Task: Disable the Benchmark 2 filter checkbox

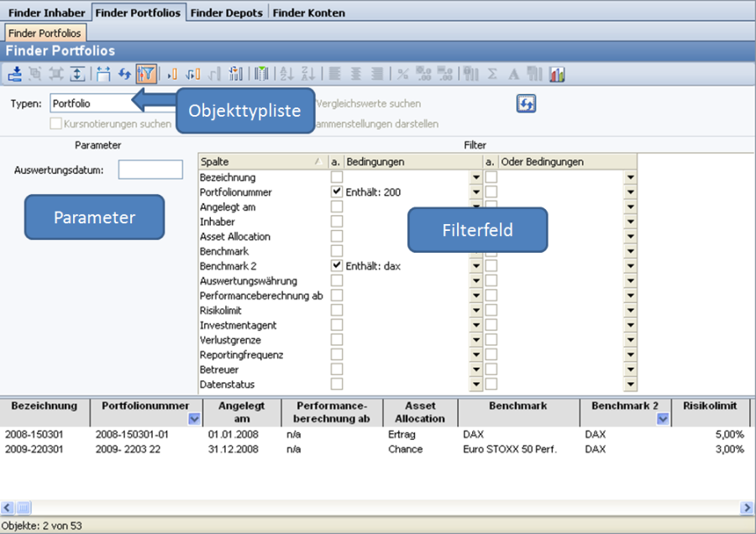Action: pos(337,265)
